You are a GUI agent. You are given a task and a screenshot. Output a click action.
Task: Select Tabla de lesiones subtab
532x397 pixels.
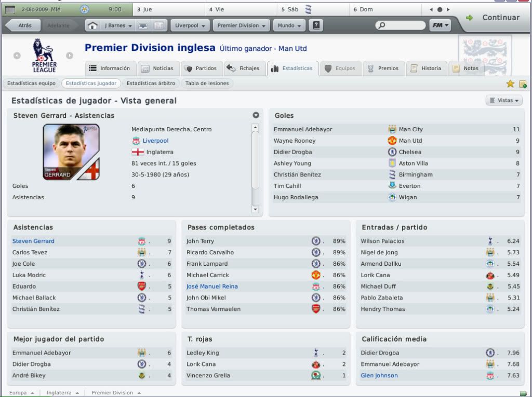(207, 84)
